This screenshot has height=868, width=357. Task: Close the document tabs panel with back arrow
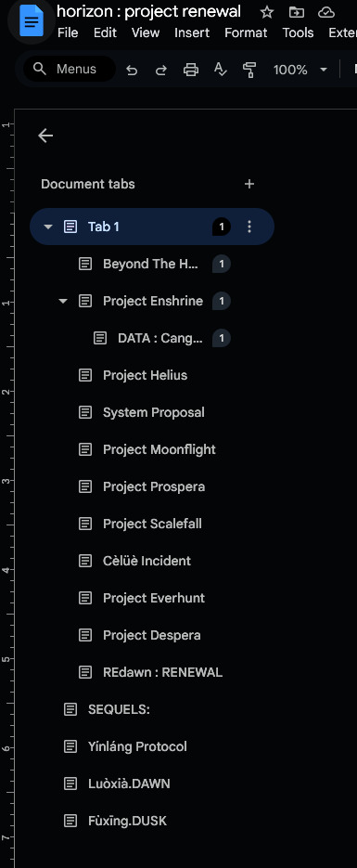click(x=45, y=136)
